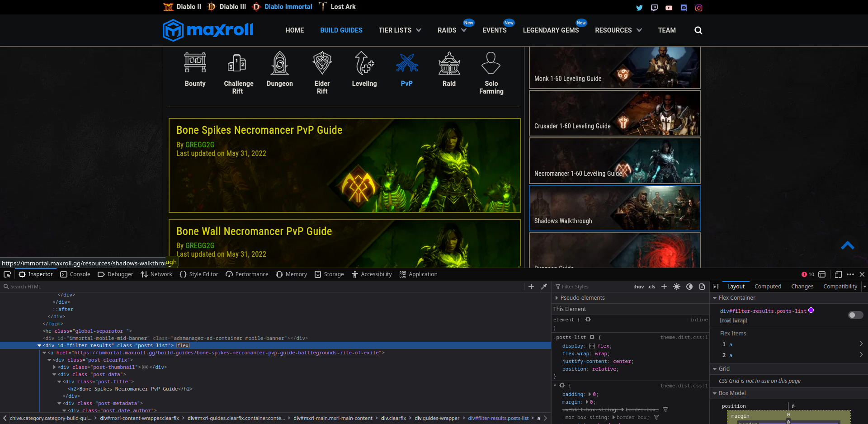
Task: Open Maxroll Discord server icon
Action: point(684,8)
